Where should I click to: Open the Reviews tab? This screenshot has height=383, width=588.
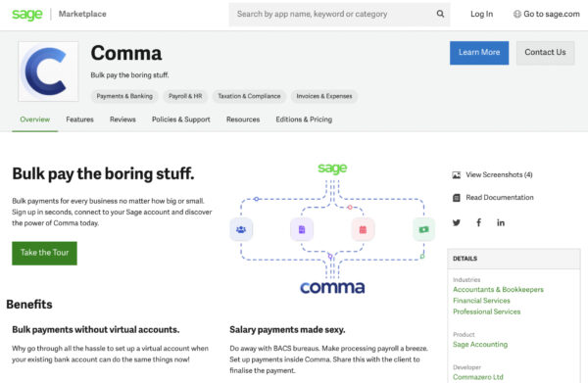(122, 120)
